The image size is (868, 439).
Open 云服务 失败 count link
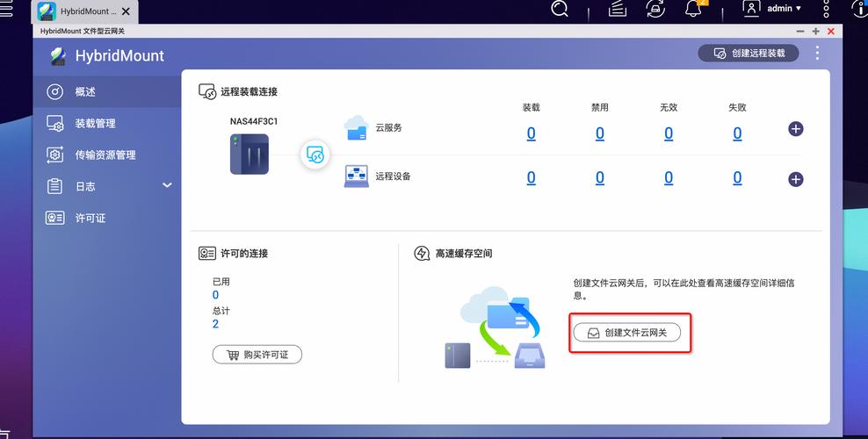point(737,133)
